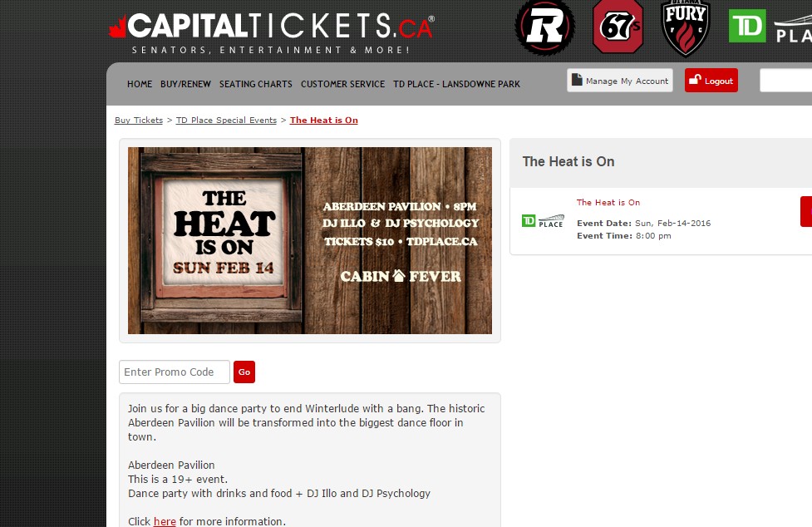Click the CapitalTickets.ca site logo
Image resolution: width=812 pixels, height=527 pixels.
[272, 33]
